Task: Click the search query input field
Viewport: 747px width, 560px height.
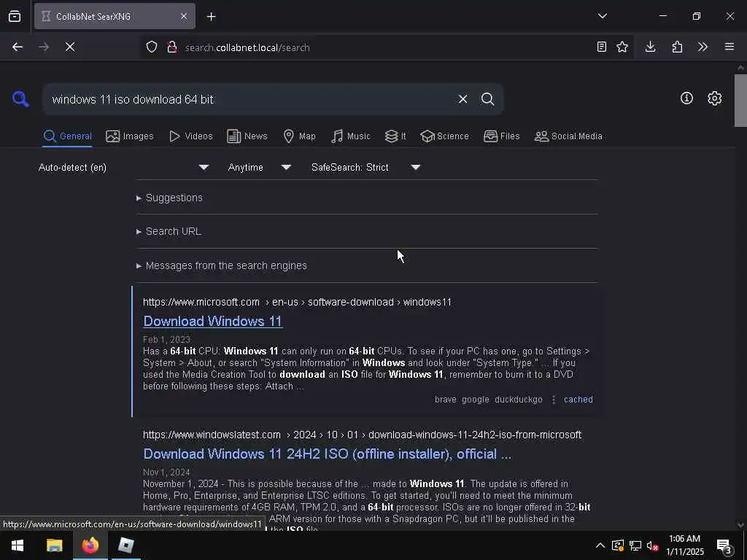Action: [x=250, y=99]
